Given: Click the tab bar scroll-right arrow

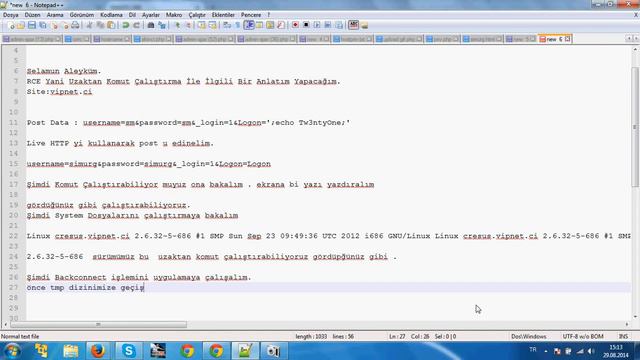Looking at the screenshot, I should tap(636, 38).
